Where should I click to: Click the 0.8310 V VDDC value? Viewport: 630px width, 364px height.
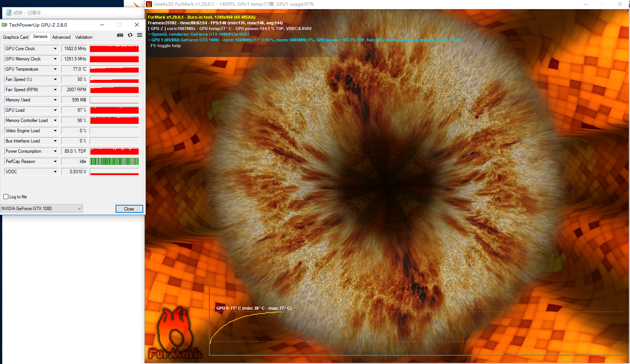(x=74, y=172)
